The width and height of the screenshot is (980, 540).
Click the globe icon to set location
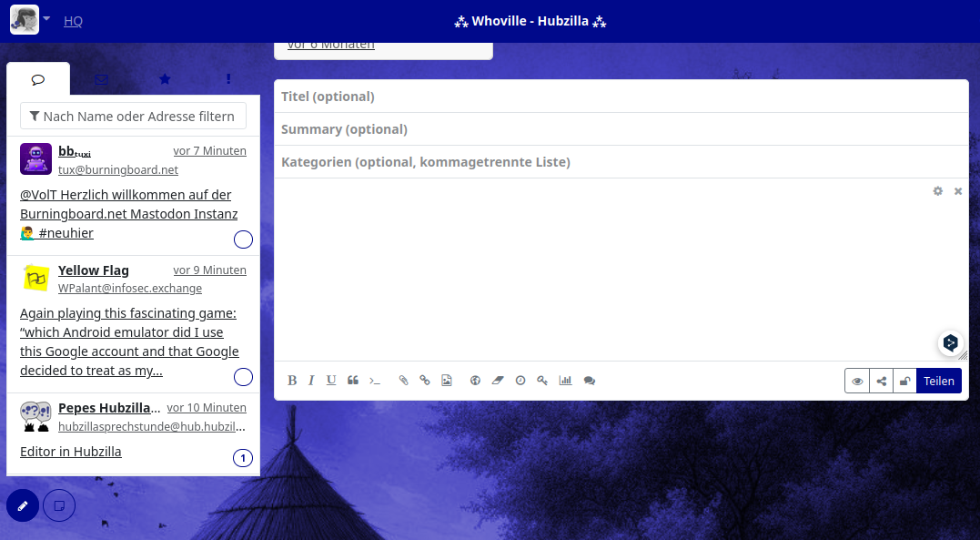[x=475, y=381]
